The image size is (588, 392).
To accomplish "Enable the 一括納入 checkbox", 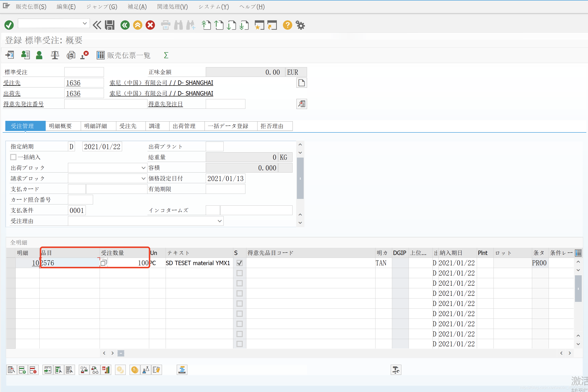I will (x=13, y=157).
